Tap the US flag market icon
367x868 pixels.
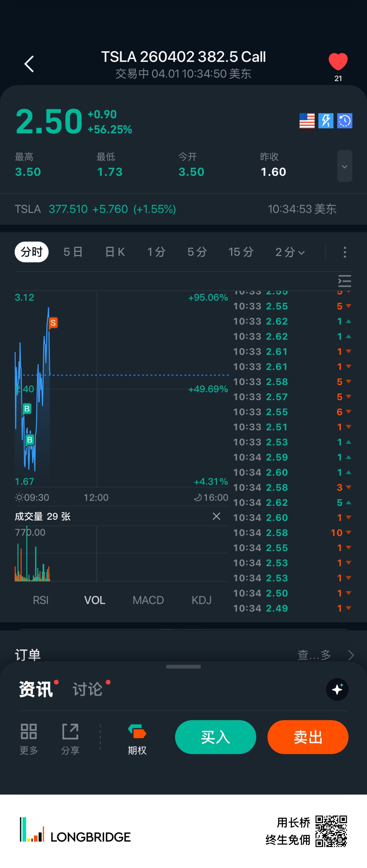pyautogui.click(x=307, y=121)
